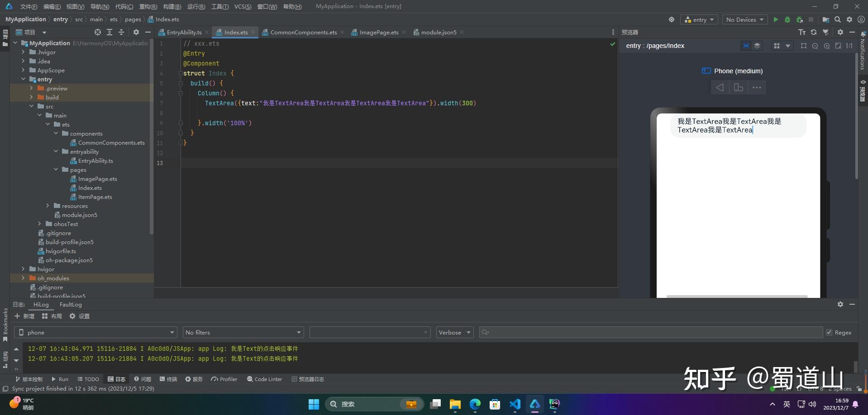
Task: Click the project tree vertical scrollbar
Action: click(x=151, y=136)
